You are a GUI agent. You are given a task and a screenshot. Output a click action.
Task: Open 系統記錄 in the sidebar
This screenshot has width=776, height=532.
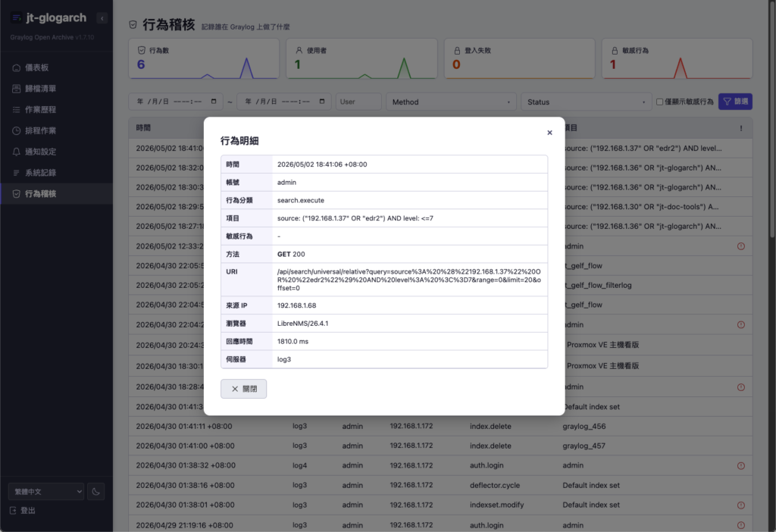tap(56, 173)
